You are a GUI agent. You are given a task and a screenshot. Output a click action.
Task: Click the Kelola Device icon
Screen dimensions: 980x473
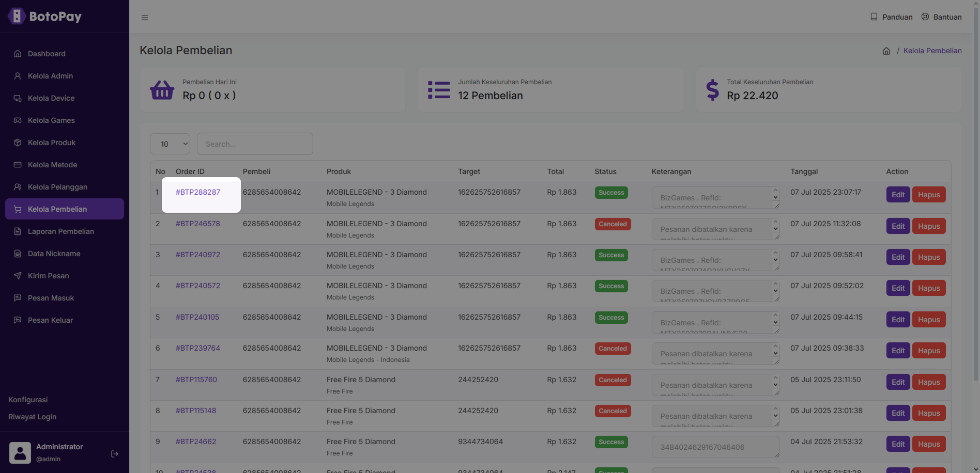click(18, 98)
